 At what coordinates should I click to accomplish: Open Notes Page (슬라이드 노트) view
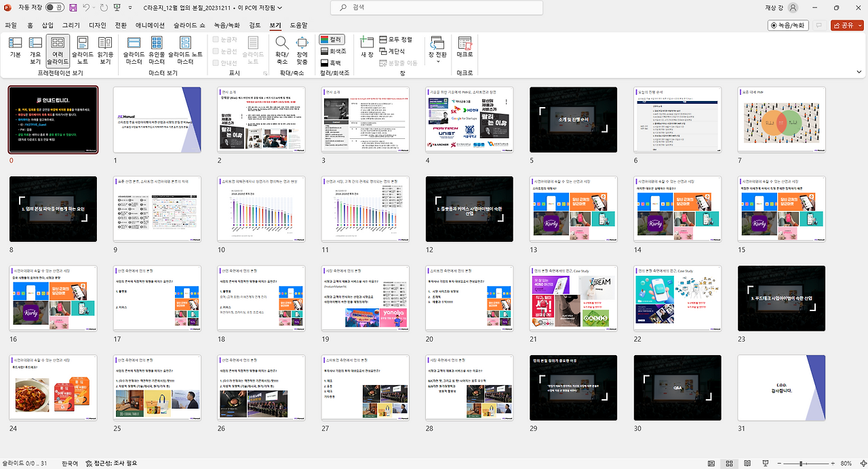tap(83, 50)
